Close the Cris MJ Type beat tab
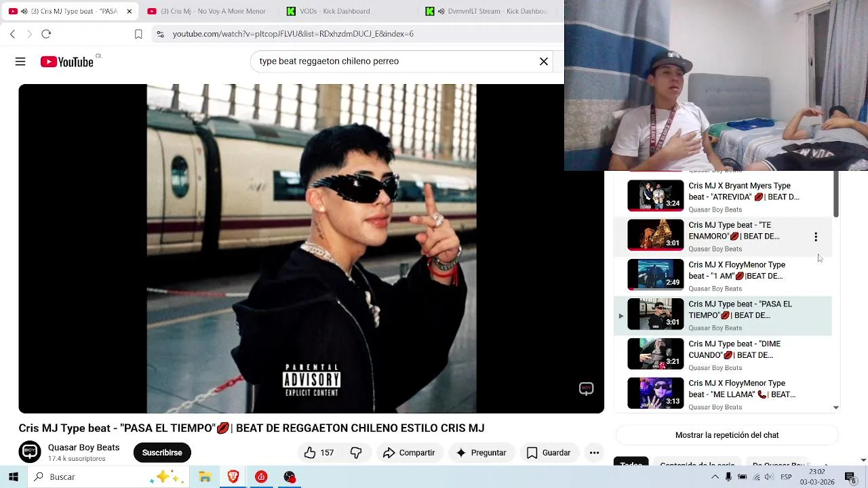 click(x=129, y=12)
